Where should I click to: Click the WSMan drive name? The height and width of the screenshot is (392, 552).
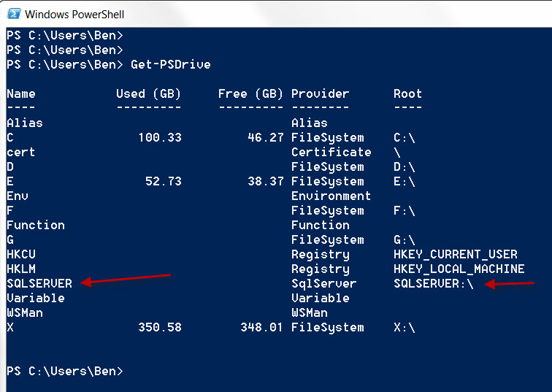point(25,312)
